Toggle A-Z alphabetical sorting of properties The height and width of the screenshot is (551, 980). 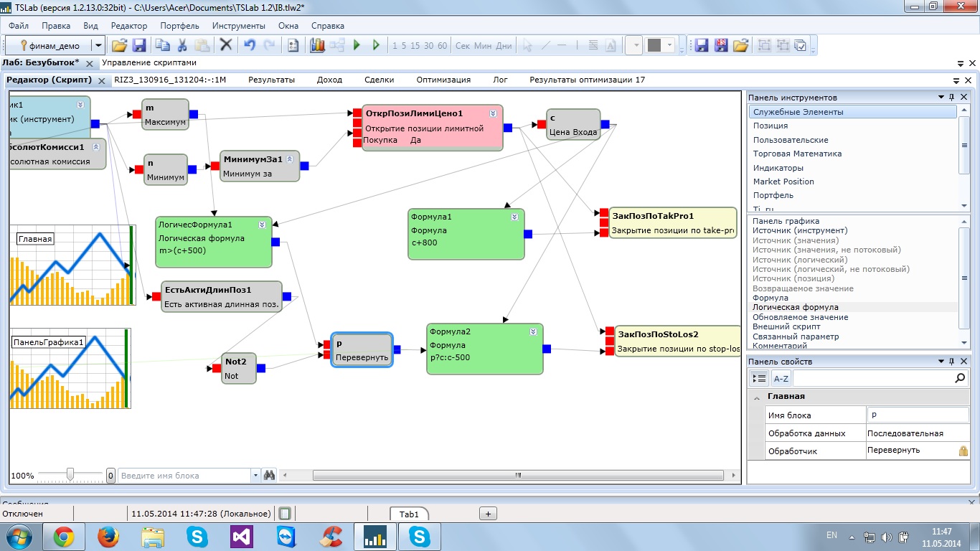tap(781, 378)
